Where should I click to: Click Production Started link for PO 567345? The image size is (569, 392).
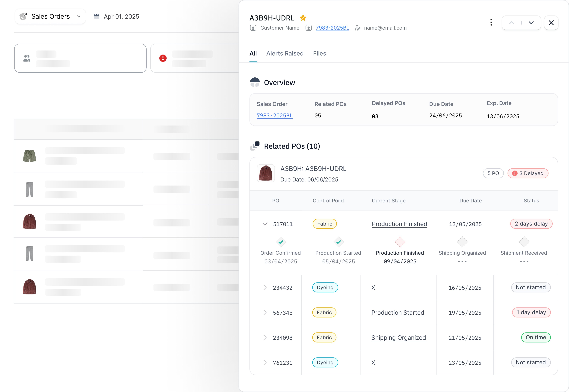click(x=398, y=313)
